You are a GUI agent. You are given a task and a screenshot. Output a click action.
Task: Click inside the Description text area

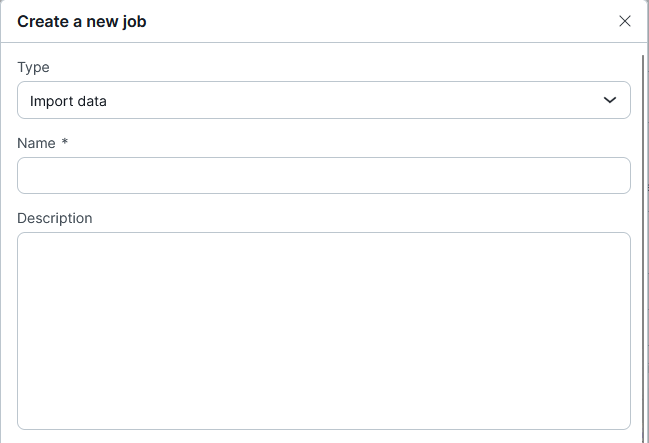[x=323, y=330]
